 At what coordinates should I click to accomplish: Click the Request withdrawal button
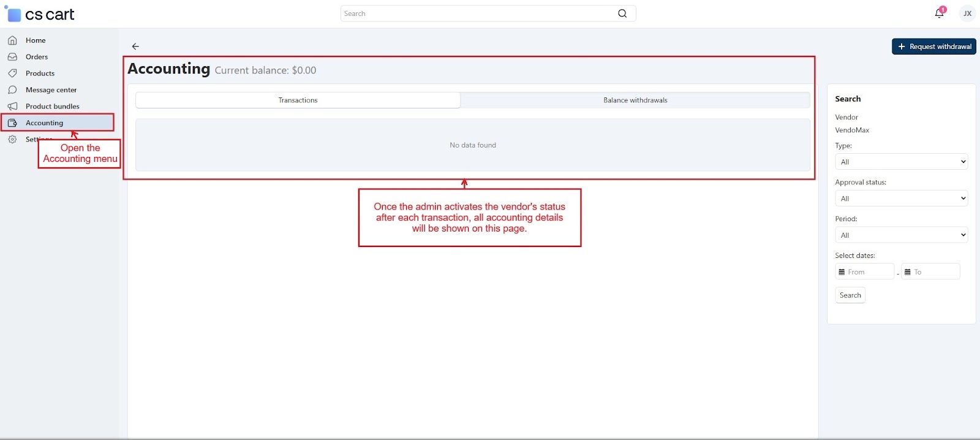[933, 47]
